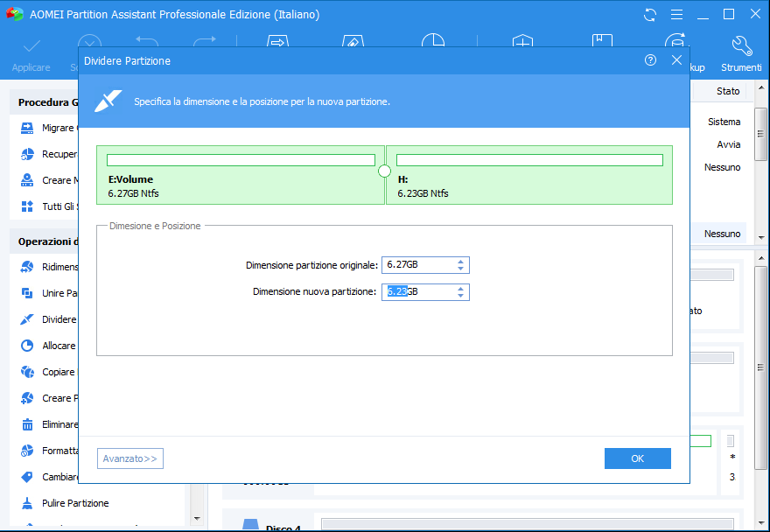Click the Eliminare trash icon
This screenshot has height=532, width=770.
tap(27, 424)
